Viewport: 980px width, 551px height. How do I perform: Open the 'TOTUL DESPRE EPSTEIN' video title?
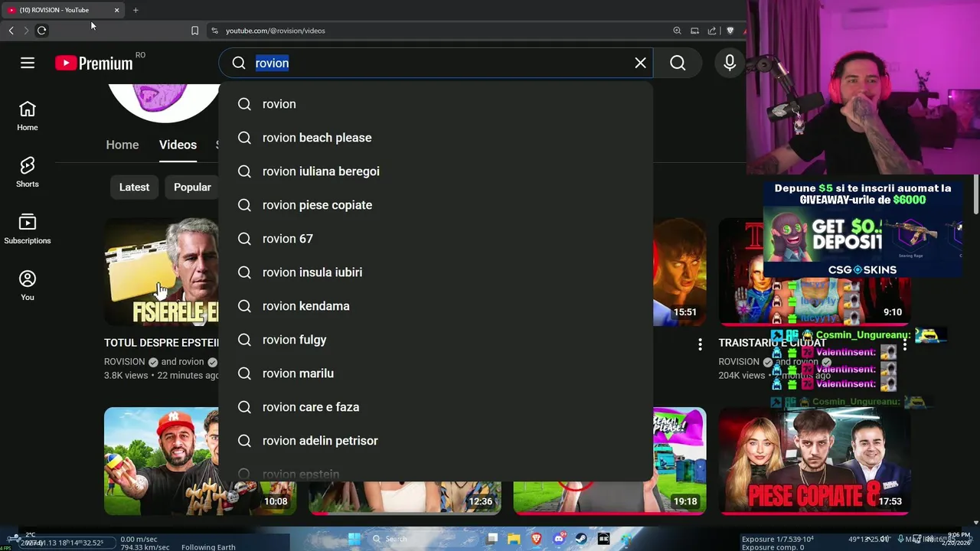[162, 343]
